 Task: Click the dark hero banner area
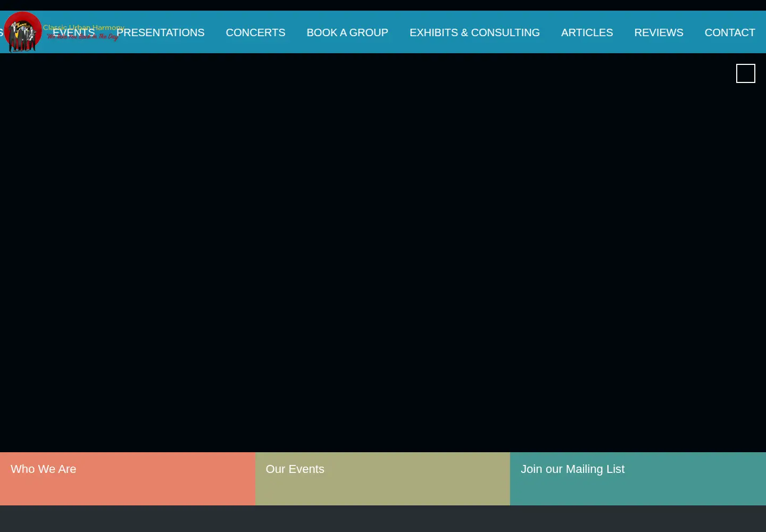pyautogui.click(x=383, y=253)
